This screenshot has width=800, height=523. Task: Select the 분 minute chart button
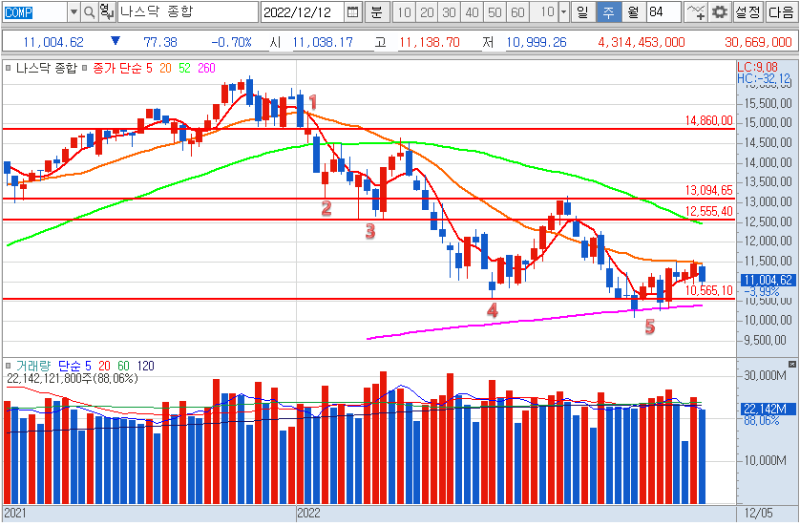click(377, 12)
